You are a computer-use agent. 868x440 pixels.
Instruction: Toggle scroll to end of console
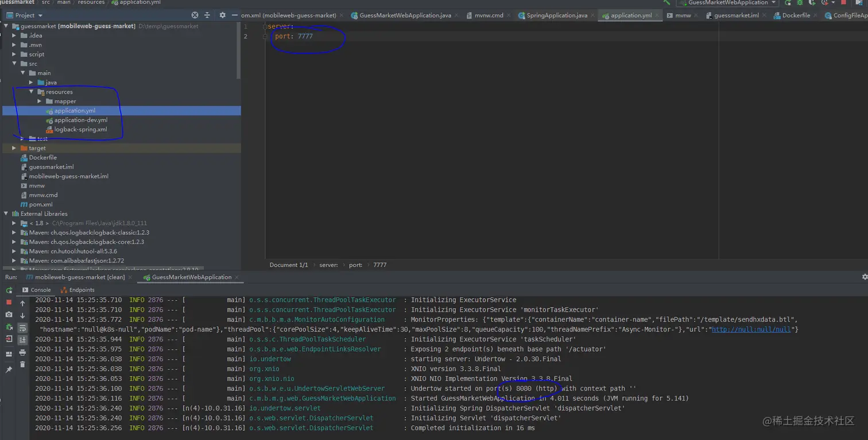point(22,340)
